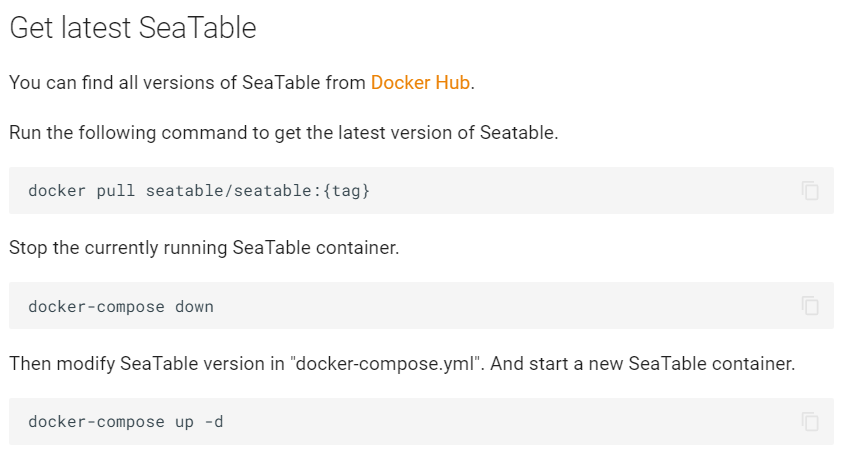Click the empty area of the docker pull code block
The height and width of the screenshot is (463, 849).
tap(585, 191)
